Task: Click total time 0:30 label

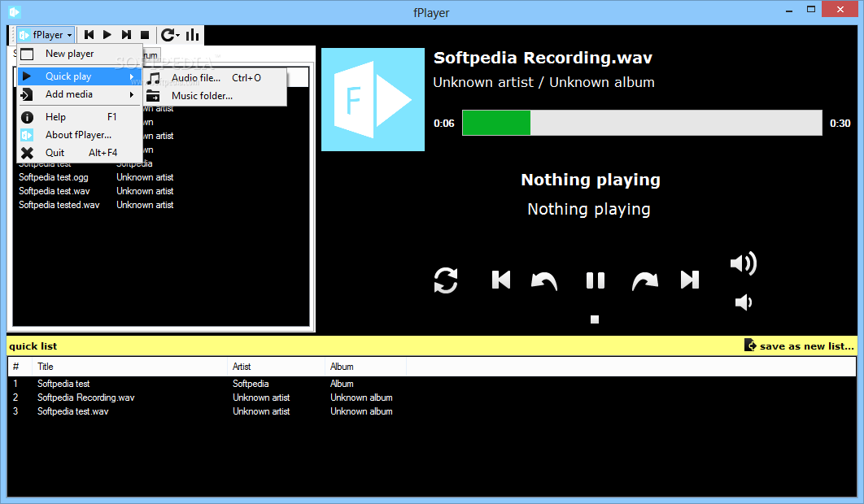Action: (840, 124)
